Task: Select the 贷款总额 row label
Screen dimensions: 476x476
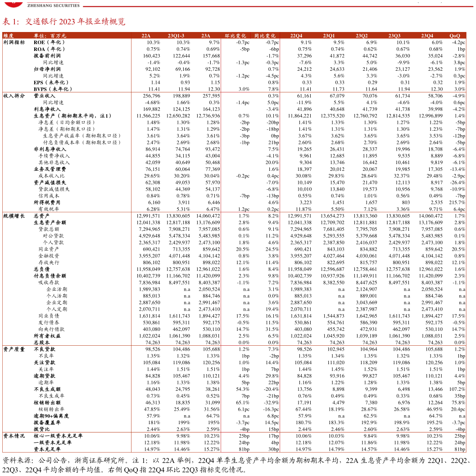Action: [49, 229]
